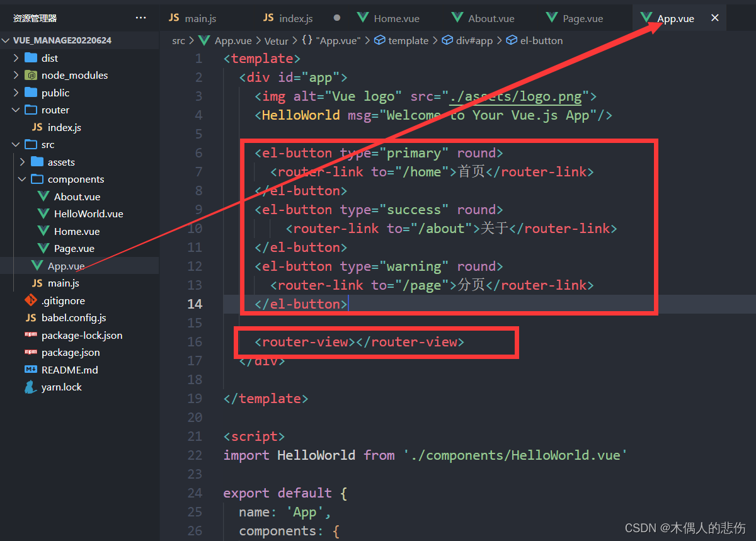Click the JS icon beside babel.config.js
Image resolution: width=756 pixels, height=541 pixels.
click(x=31, y=317)
